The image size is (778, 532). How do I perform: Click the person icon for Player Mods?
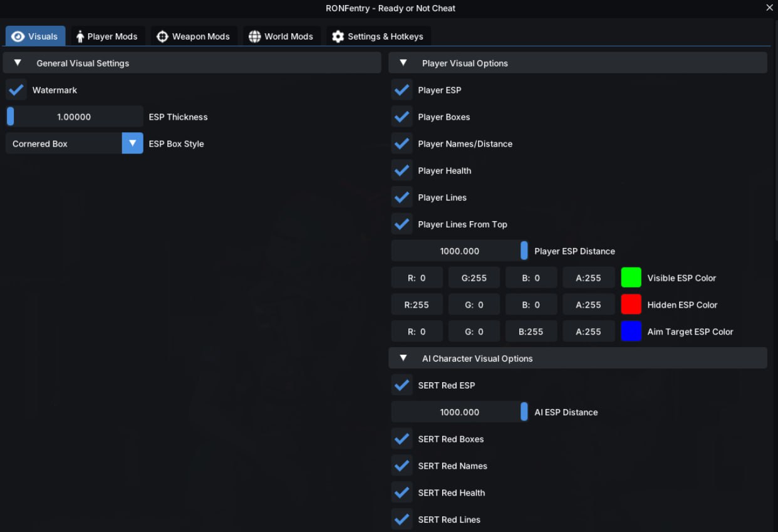80,36
